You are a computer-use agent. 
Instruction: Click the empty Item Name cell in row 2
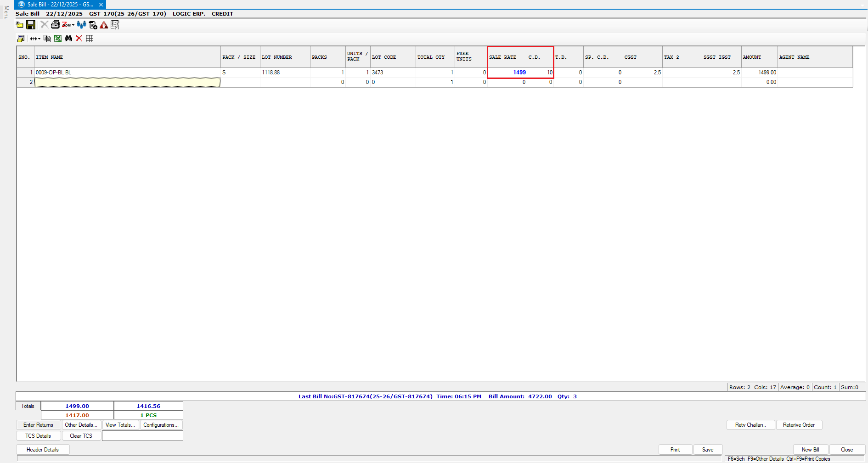[127, 82]
